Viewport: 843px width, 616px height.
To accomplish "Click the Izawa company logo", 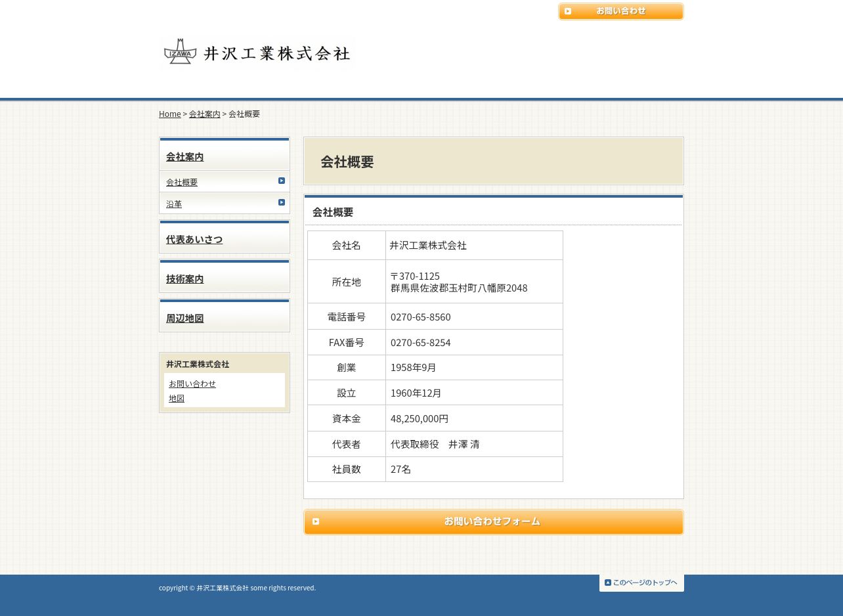I will coord(180,51).
